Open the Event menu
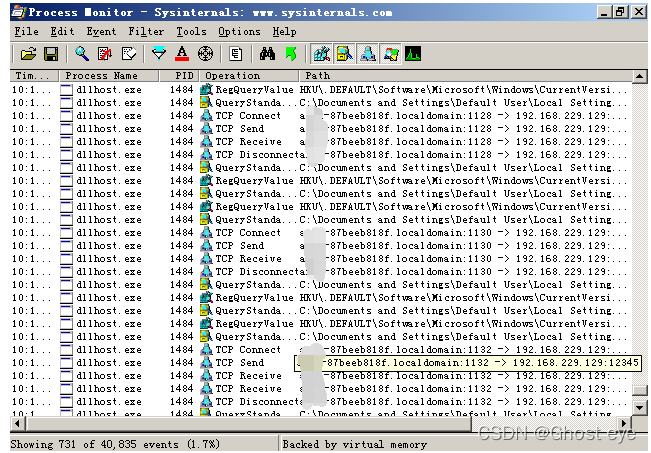651x453 pixels. coord(100,32)
